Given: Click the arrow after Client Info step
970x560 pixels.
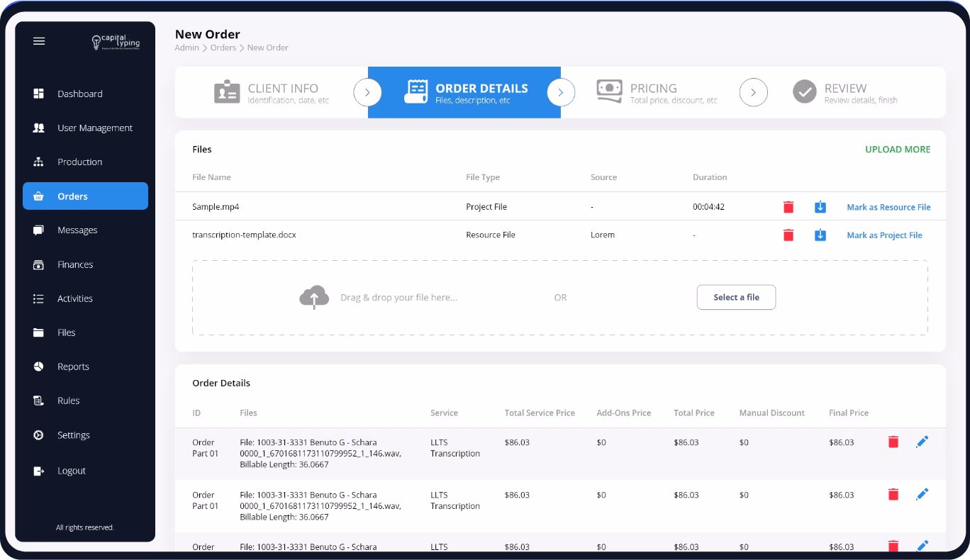Looking at the screenshot, I should coord(367,92).
